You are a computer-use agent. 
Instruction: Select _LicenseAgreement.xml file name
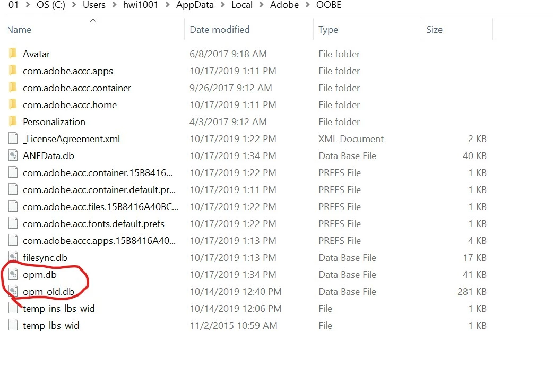[x=71, y=139]
